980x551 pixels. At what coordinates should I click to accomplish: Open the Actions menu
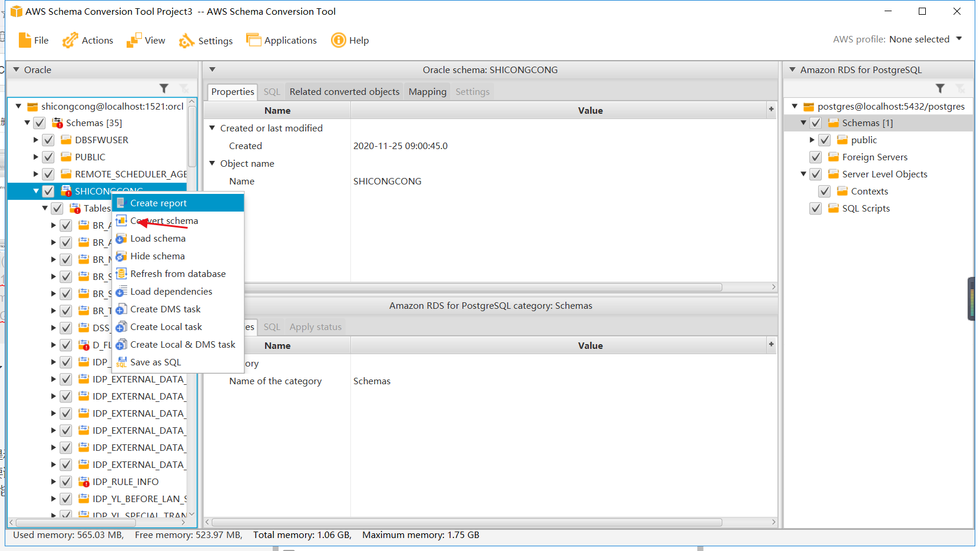(x=88, y=40)
